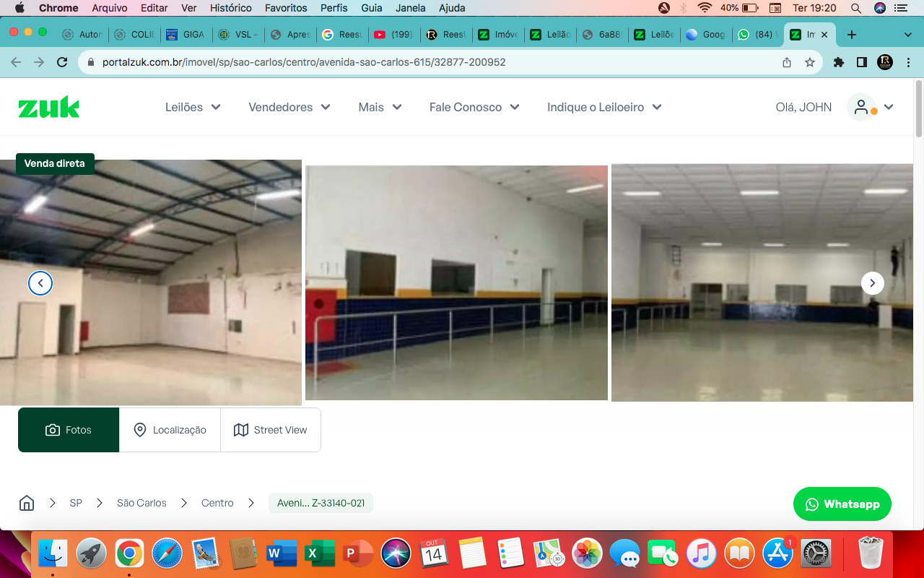The height and width of the screenshot is (578, 924).
Task: Open Street View map icon
Action: [x=241, y=429]
